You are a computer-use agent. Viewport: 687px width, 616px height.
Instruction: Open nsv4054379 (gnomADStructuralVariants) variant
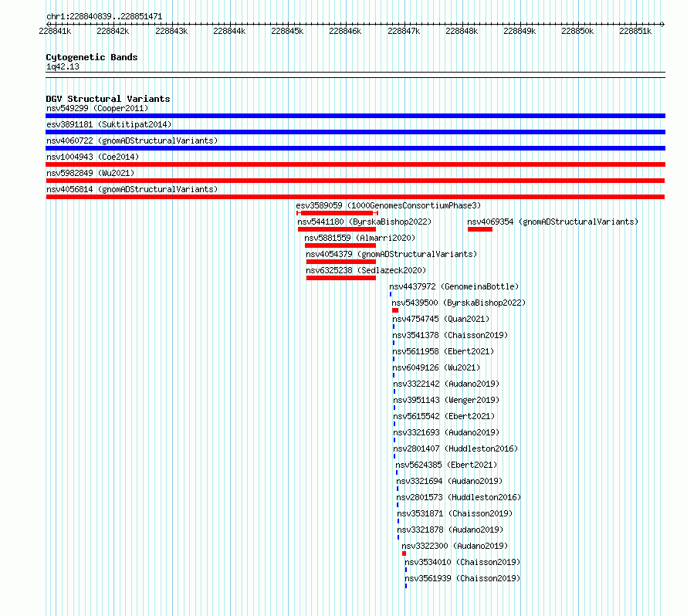point(391,254)
